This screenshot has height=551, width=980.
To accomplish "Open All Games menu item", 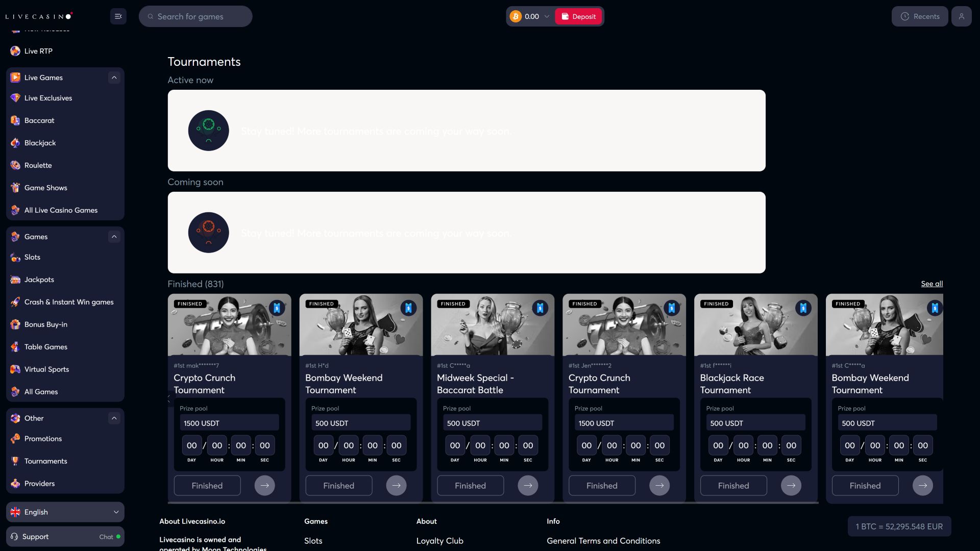I will (65, 392).
